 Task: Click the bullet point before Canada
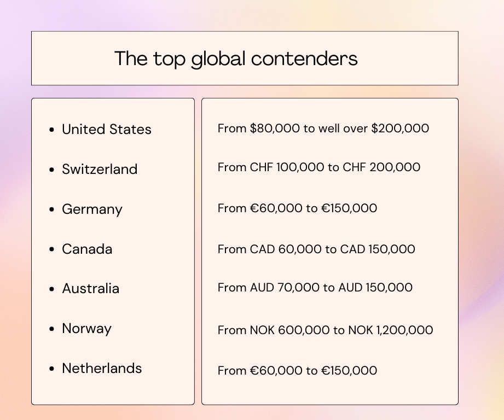click(x=52, y=249)
